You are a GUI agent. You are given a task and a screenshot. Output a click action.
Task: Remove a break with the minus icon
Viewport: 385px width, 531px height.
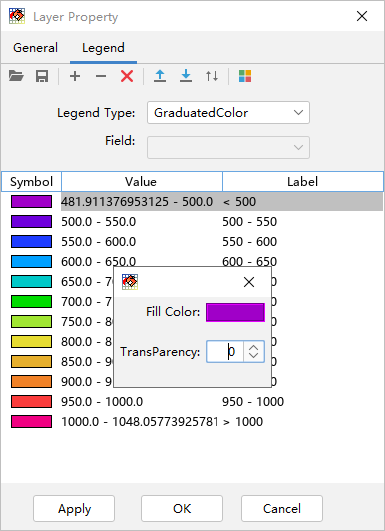[x=101, y=76]
